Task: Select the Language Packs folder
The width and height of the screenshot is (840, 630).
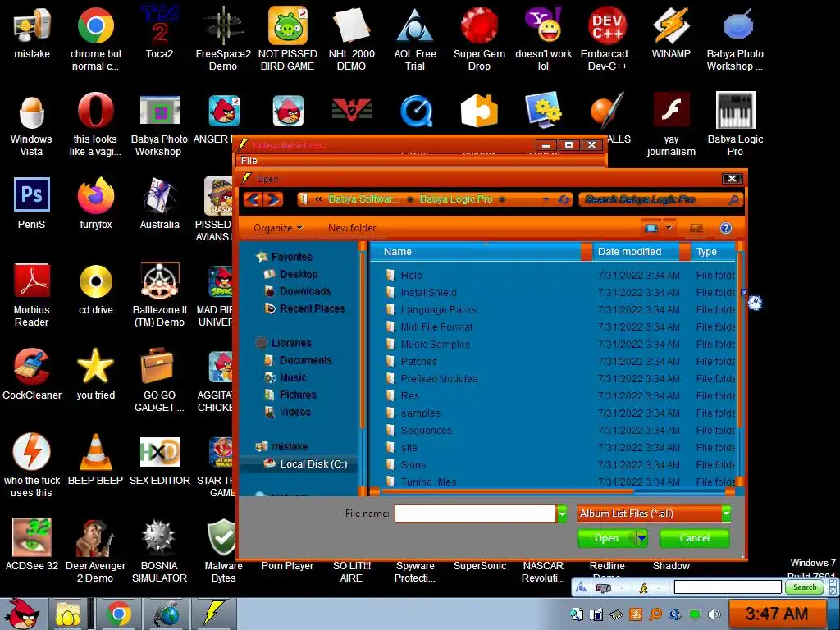Action: (438, 309)
